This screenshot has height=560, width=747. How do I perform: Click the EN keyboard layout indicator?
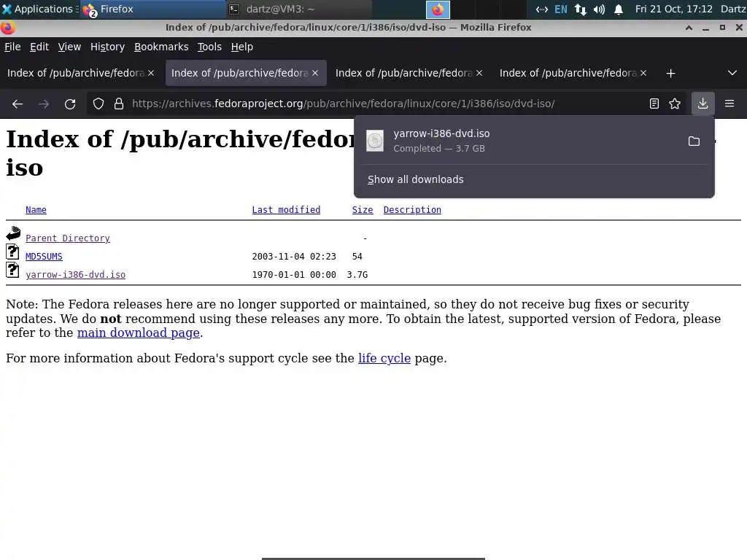click(x=561, y=9)
